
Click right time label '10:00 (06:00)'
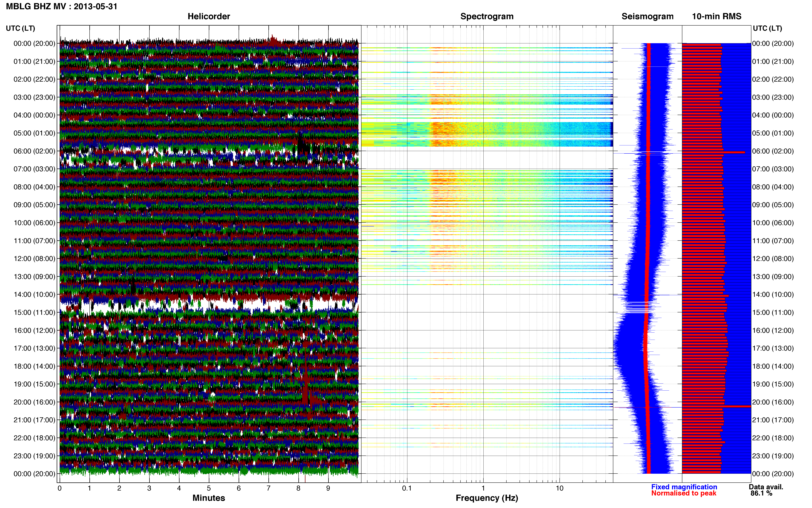[x=773, y=223]
